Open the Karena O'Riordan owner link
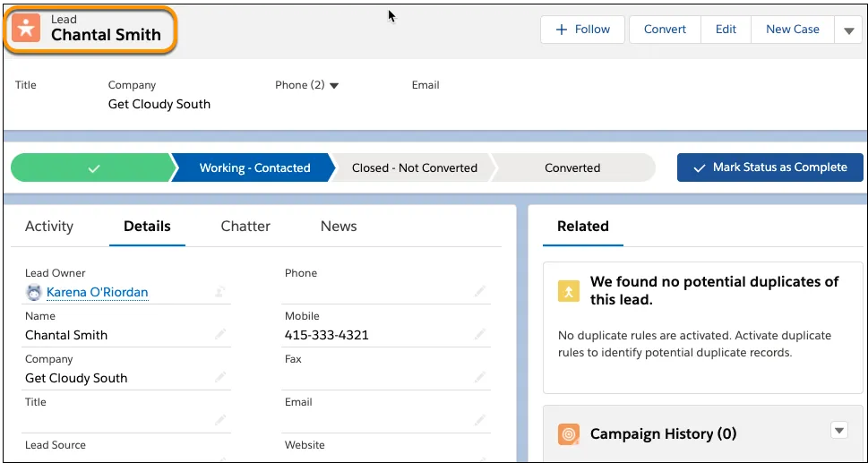Viewport: 868px width, 463px height. (97, 292)
